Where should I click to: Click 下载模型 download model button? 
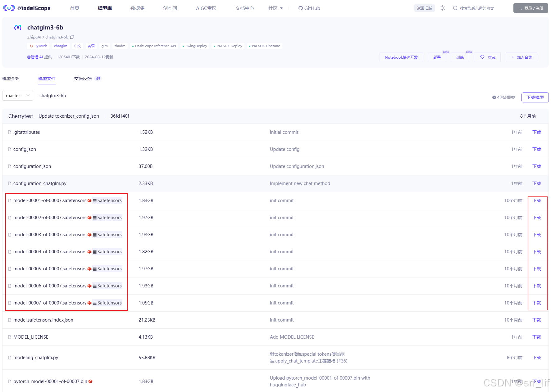535,97
